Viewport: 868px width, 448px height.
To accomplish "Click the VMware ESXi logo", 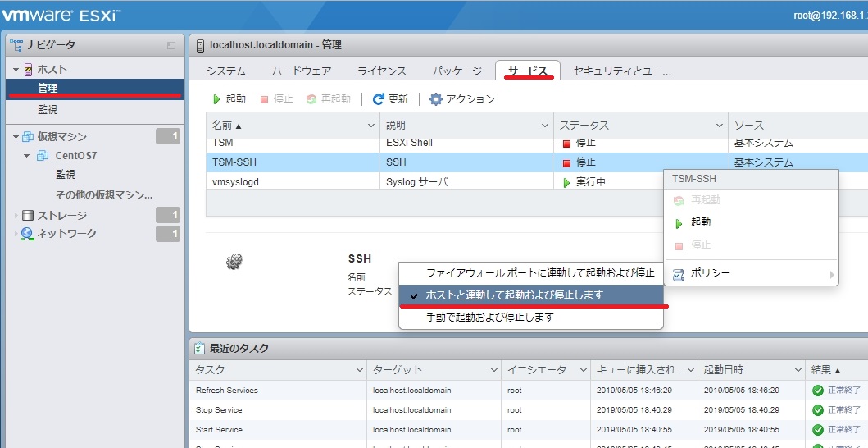I will [61, 15].
